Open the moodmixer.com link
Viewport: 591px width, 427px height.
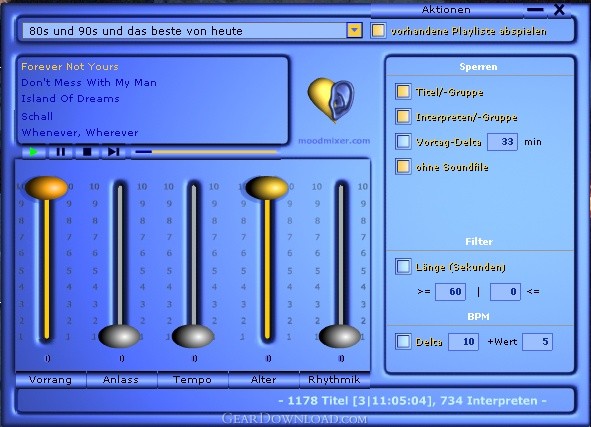(x=334, y=141)
